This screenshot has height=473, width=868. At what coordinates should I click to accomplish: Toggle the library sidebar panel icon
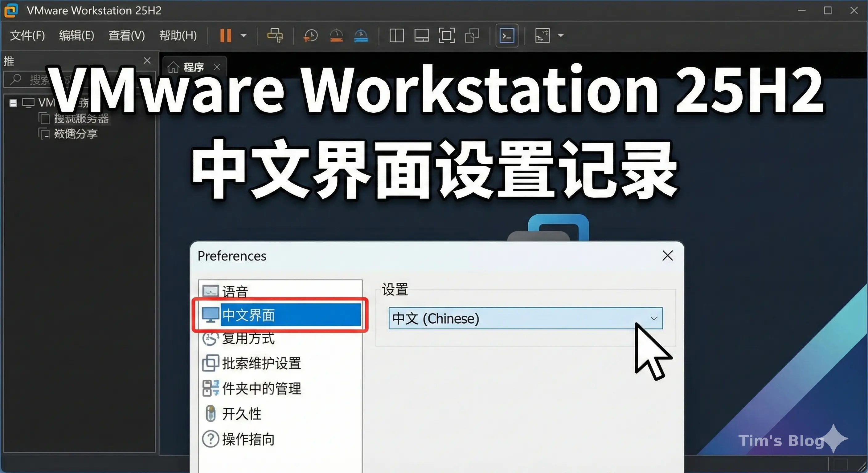[x=396, y=36]
